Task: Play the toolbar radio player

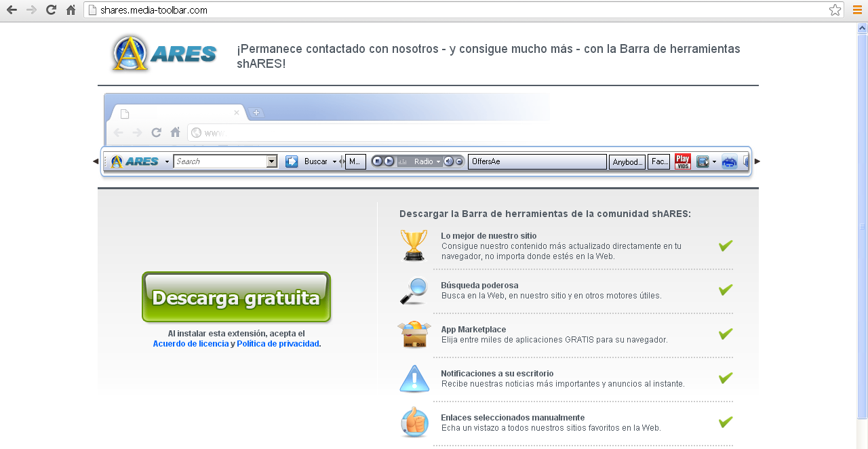Action: click(389, 161)
